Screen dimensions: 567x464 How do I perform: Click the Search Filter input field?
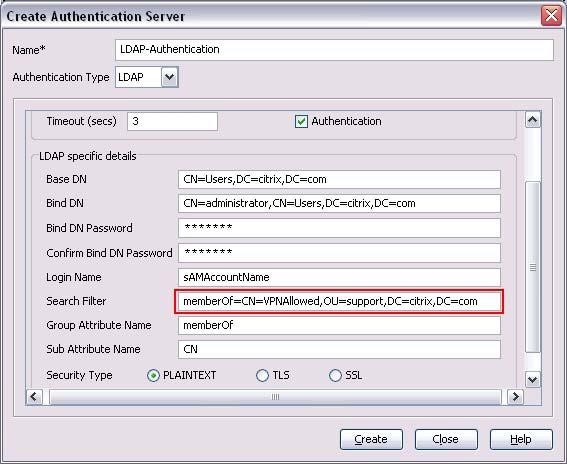pyautogui.click(x=339, y=301)
